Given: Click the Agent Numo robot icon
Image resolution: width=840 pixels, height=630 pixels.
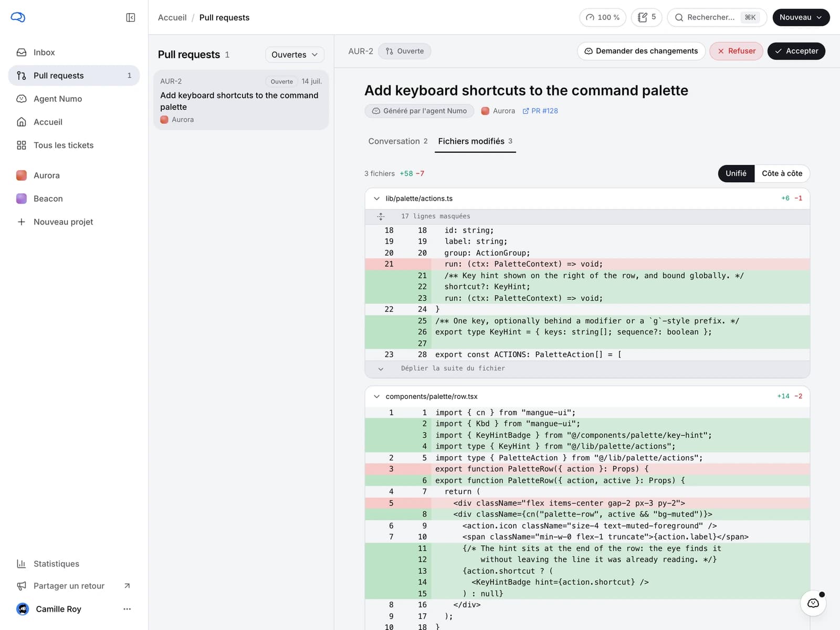Looking at the screenshot, I should coord(22,99).
